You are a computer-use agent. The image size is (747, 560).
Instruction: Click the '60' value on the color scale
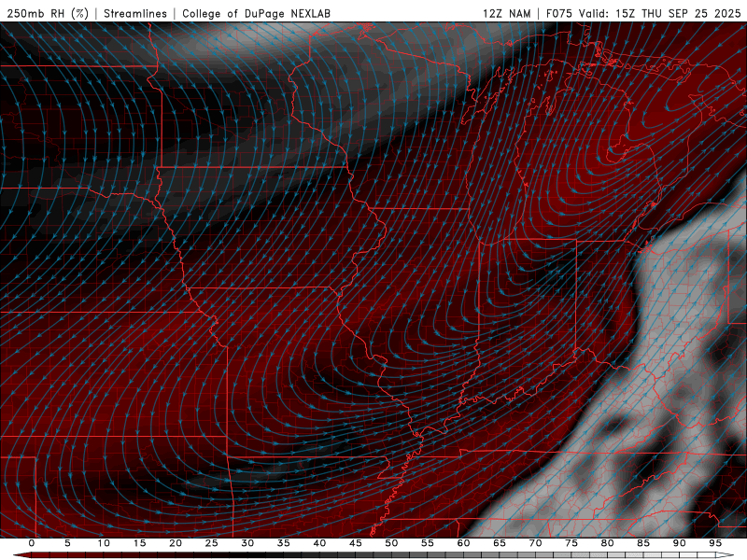coord(463,543)
